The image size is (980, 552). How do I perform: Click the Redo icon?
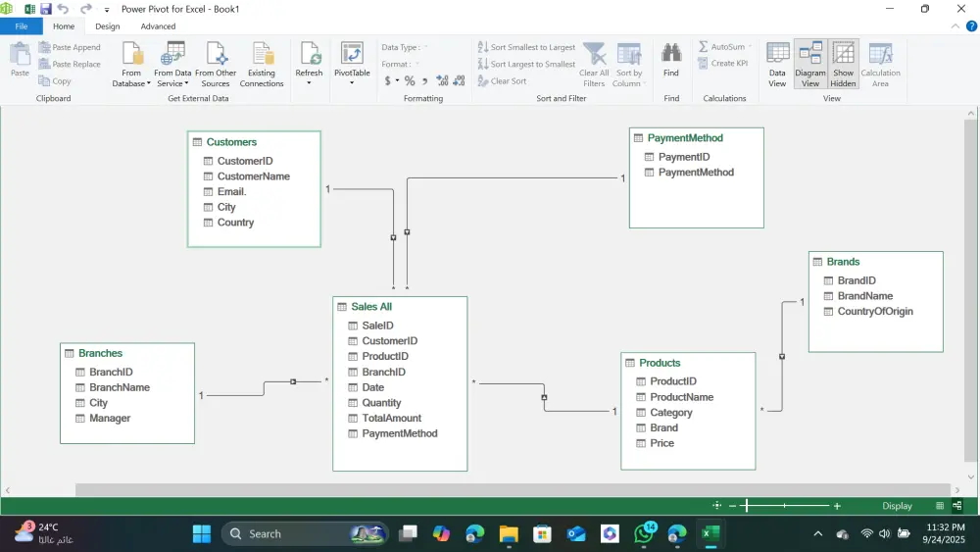tap(85, 9)
